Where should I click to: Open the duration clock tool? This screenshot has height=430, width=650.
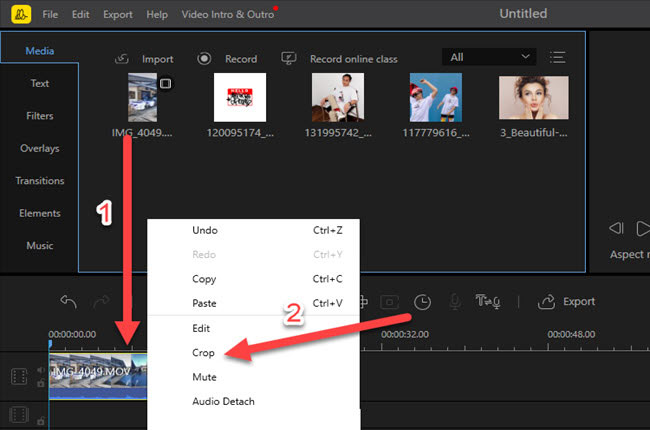pos(422,301)
